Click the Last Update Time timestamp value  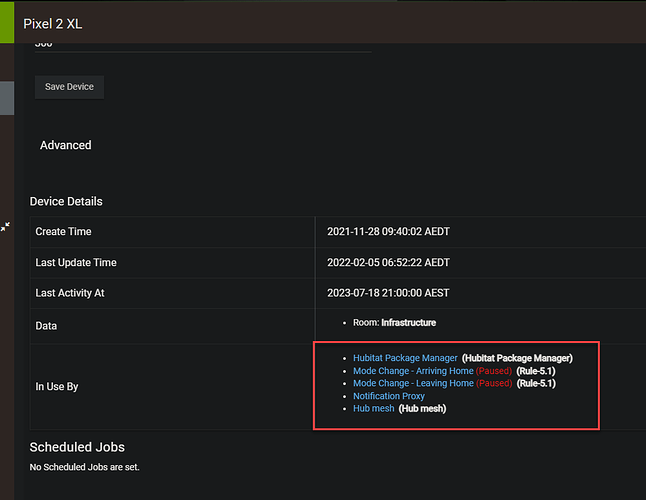(x=388, y=263)
